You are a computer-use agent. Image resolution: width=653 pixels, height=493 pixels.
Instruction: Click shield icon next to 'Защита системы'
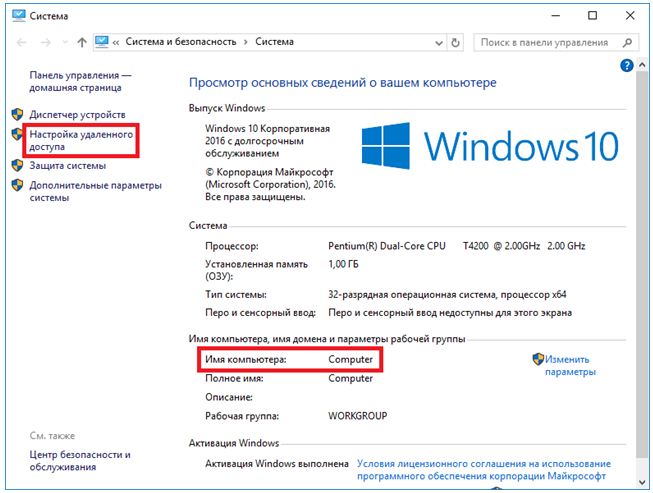(x=17, y=165)
